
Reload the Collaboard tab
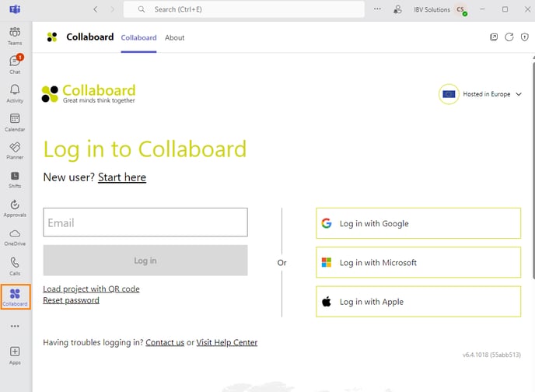(509, 37)
